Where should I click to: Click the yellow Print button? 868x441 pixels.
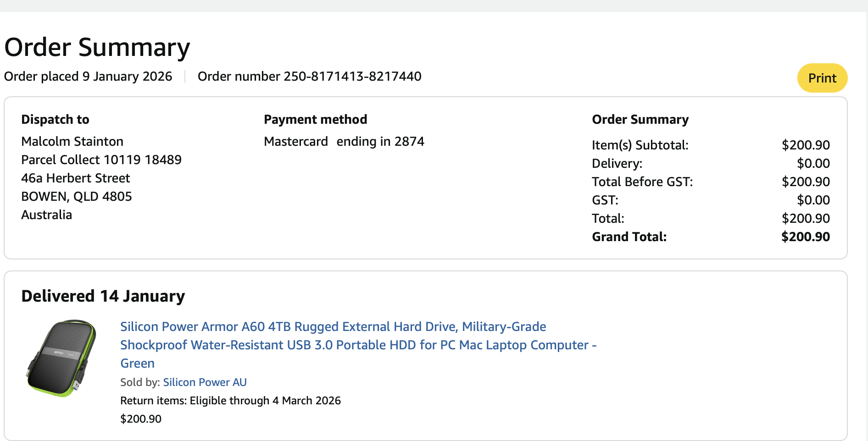pyautogui.click(x=822, y=78)
